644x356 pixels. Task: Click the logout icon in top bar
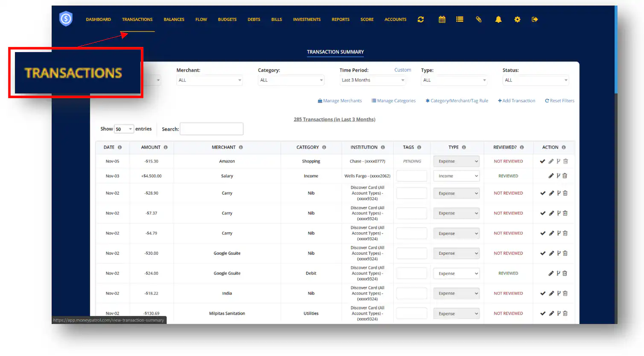pos(534,19)
